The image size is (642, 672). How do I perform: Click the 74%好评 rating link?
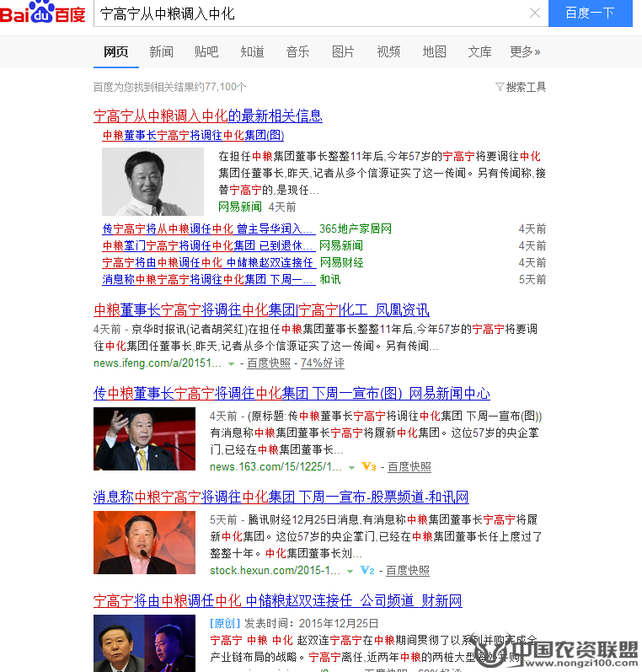[x=323, y=363]
